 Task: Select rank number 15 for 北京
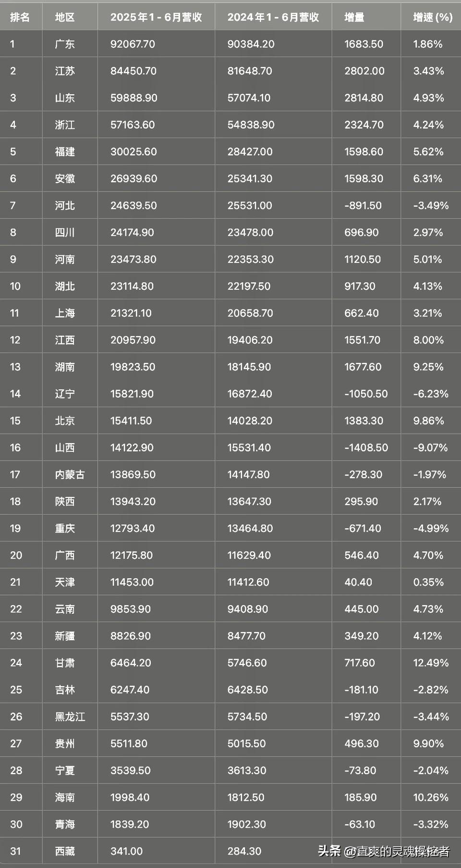[x=15, y=421]
